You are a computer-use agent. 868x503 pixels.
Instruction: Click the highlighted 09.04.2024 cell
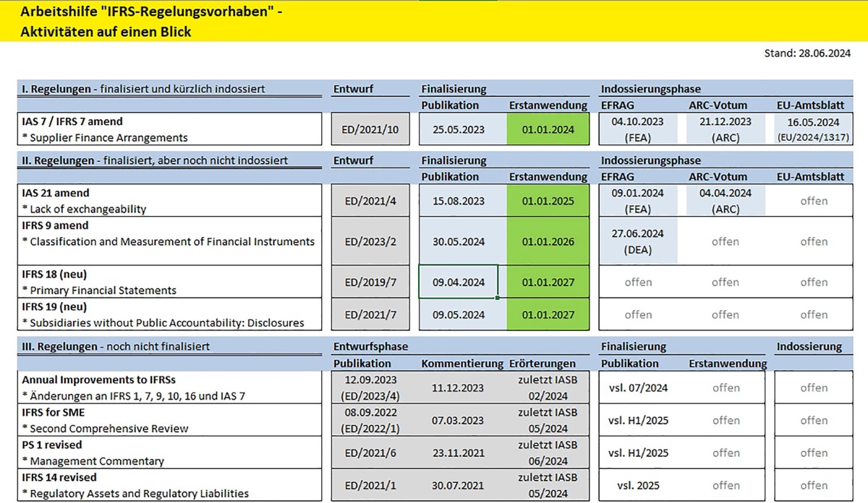pos(458,282)
